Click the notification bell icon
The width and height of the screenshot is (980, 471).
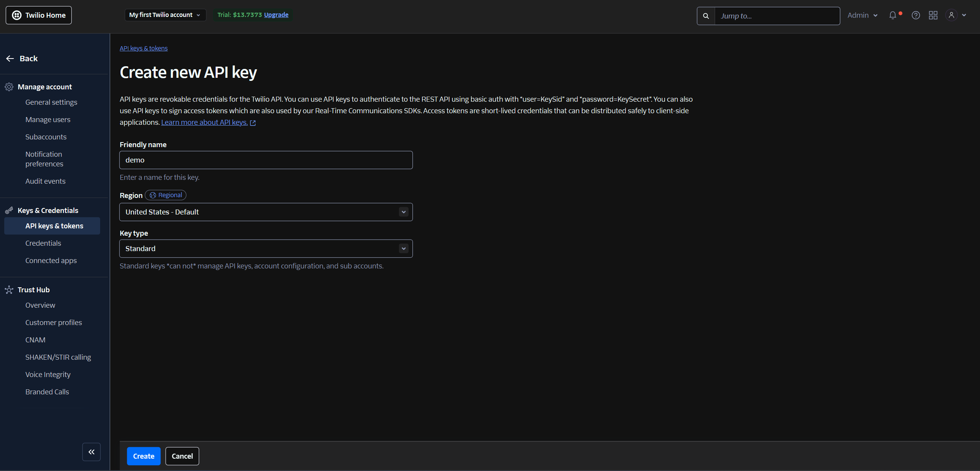893,15
